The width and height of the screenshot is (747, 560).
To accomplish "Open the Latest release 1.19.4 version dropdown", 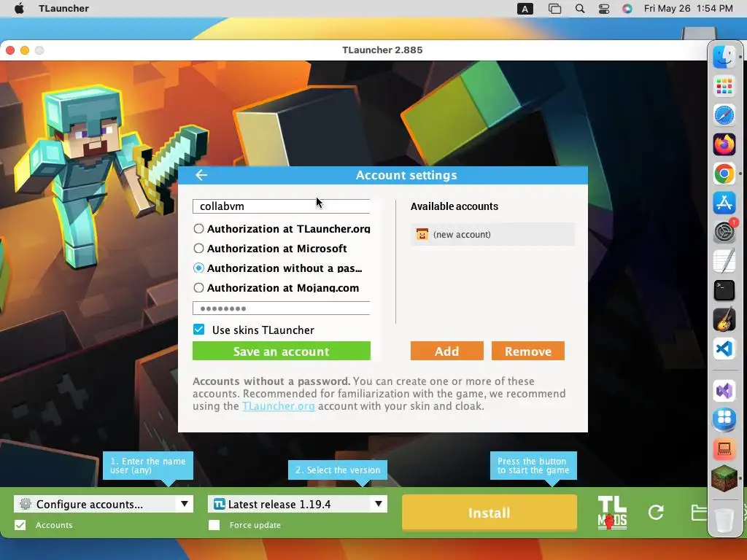I will pos(298,504).
